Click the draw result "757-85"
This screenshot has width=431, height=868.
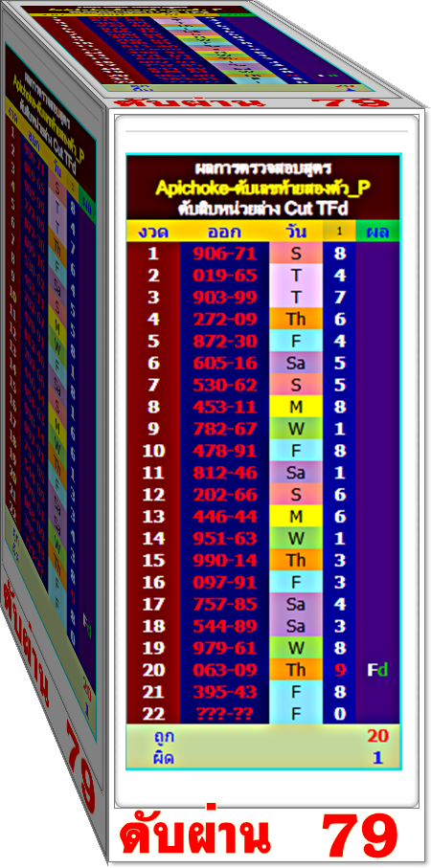point(224,604)
